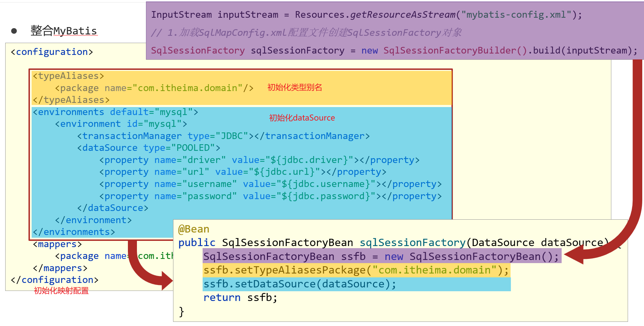The height and width of the screenshot is (326, 644).
Task: Click the <environments default="mysql"> line
Action: 115,112
